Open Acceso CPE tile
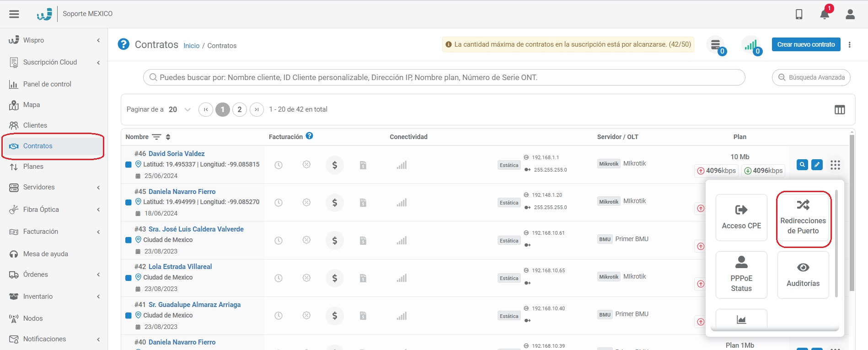The width and height of the screenshot is (868, 350). [x=741, y=217]
